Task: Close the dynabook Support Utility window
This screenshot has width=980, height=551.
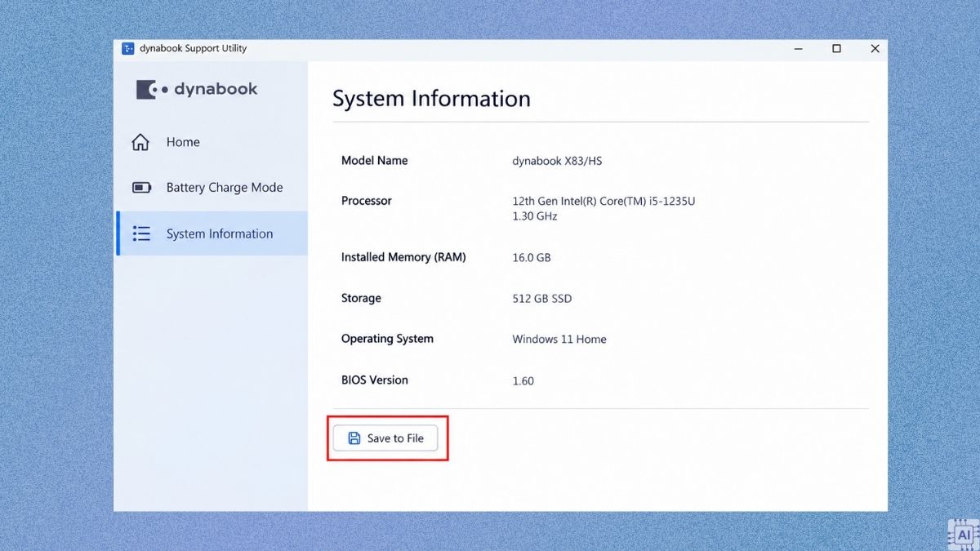Action: click(x=875, y=49)
